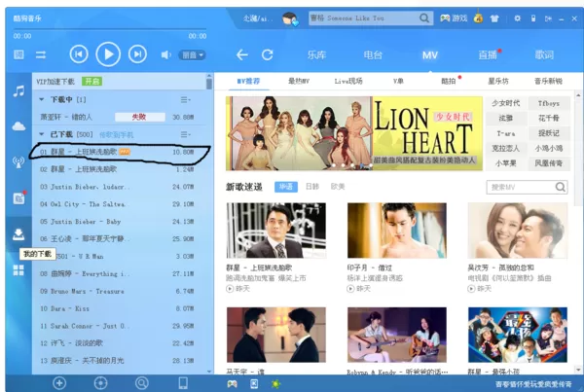This screenshot has height=392, width=584.
Task: Collapse the 下载中 section triangle
Action: tap(41, 99)
